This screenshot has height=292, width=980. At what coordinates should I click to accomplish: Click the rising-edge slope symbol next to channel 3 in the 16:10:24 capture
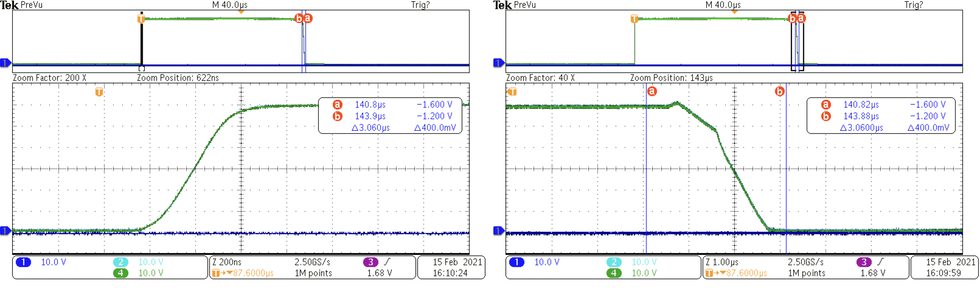[x=387, y=262]
